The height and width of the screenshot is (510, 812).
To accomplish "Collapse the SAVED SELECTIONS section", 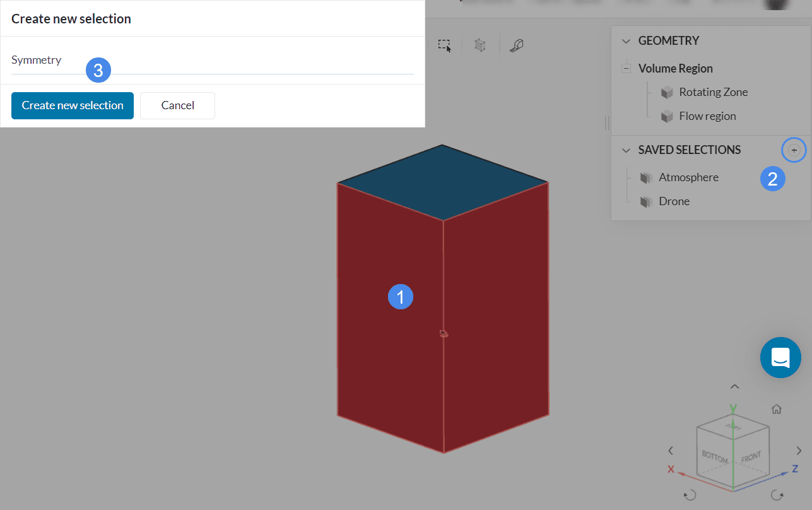I will (x=625, y=150).
